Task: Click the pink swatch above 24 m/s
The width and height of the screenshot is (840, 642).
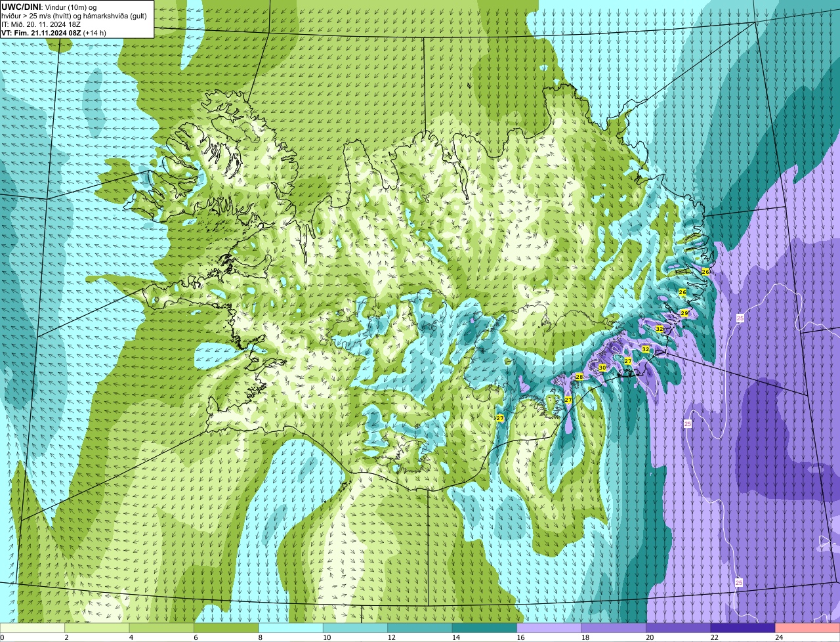Action: click(808, 628)
